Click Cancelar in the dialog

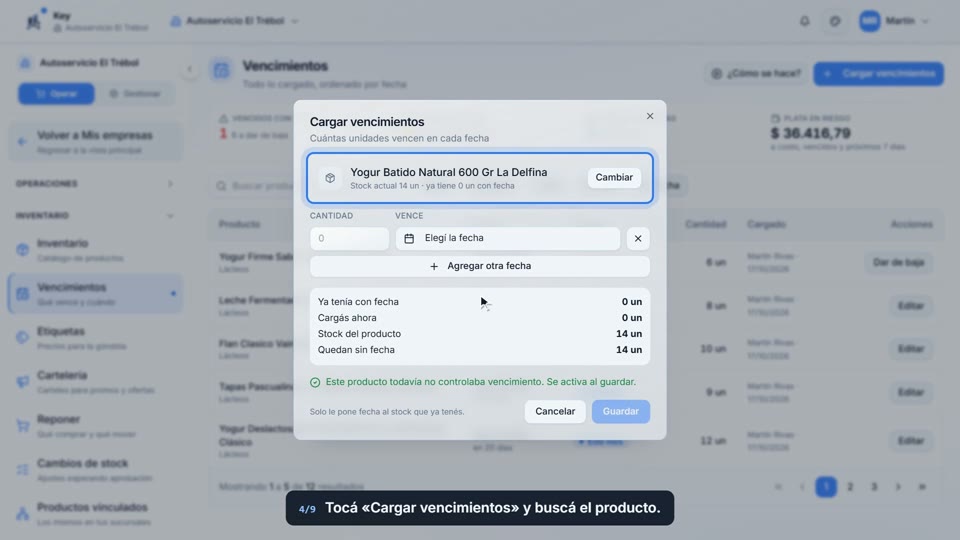pyautogui.click(x=555, y=411)
